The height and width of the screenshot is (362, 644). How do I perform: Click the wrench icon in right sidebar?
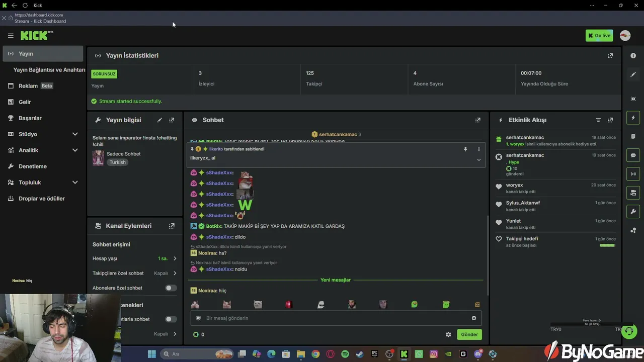[633, 212]
